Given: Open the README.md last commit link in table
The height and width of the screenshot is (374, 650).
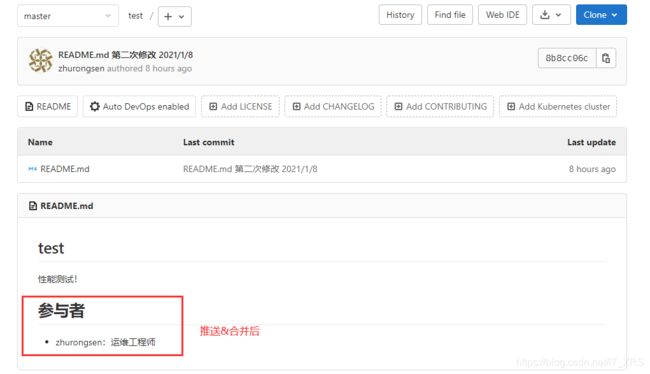Looking at the screenshot, I should point(250,169).
